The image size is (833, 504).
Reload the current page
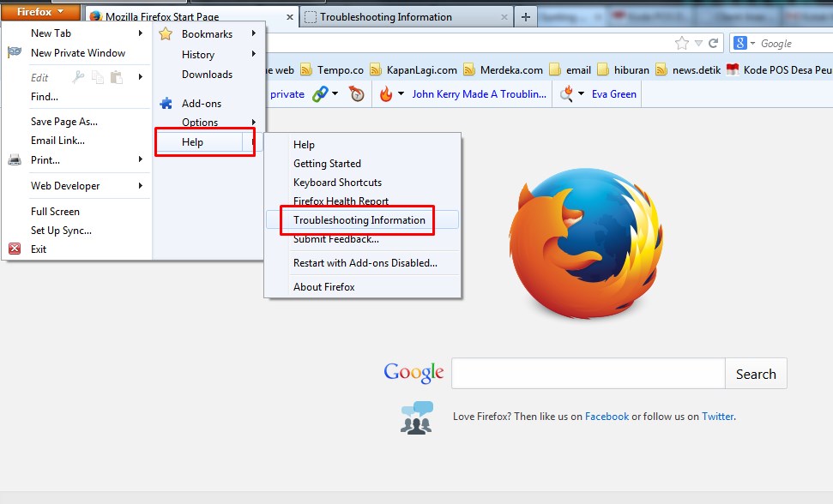point(714,44)
